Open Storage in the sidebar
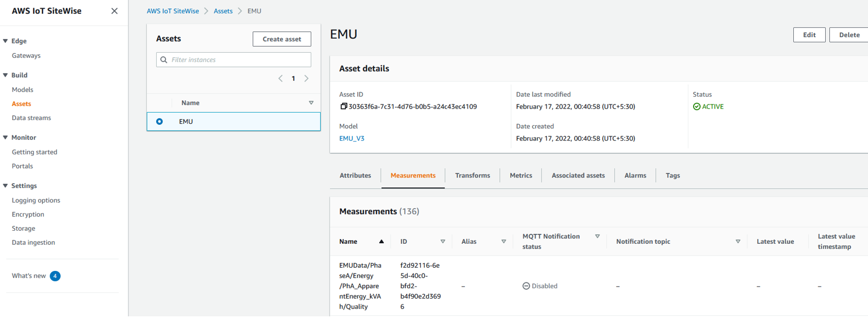This screenshot has width=868, height=332. pyautogui.click(x=24, y=229)
